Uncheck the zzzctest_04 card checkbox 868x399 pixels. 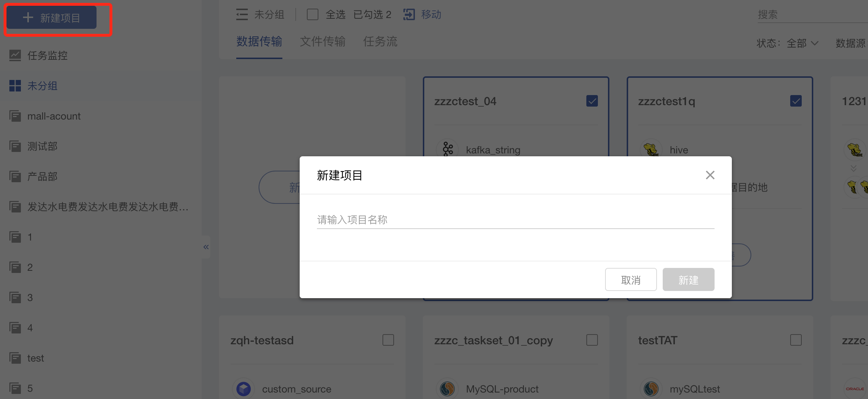click(x=592, y=101)
